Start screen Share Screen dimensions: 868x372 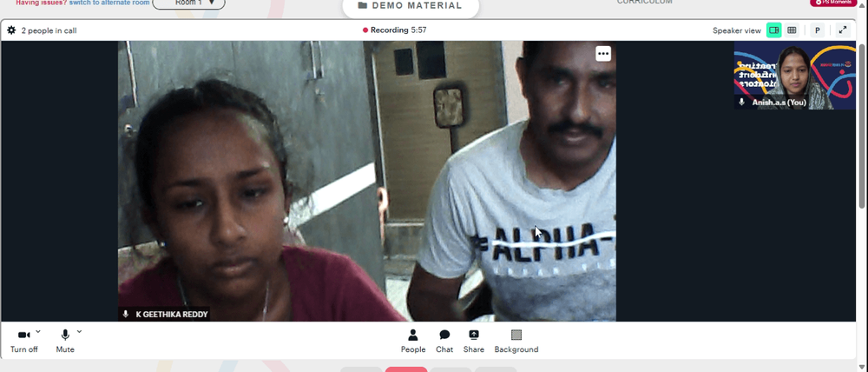tap(474, 341)
